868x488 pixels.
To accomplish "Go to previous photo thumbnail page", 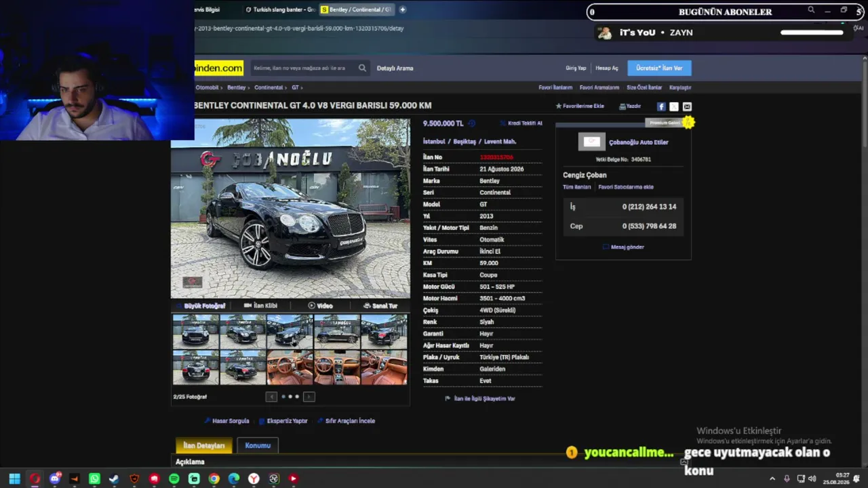I will pyautogui.click(x=271, y=397).
